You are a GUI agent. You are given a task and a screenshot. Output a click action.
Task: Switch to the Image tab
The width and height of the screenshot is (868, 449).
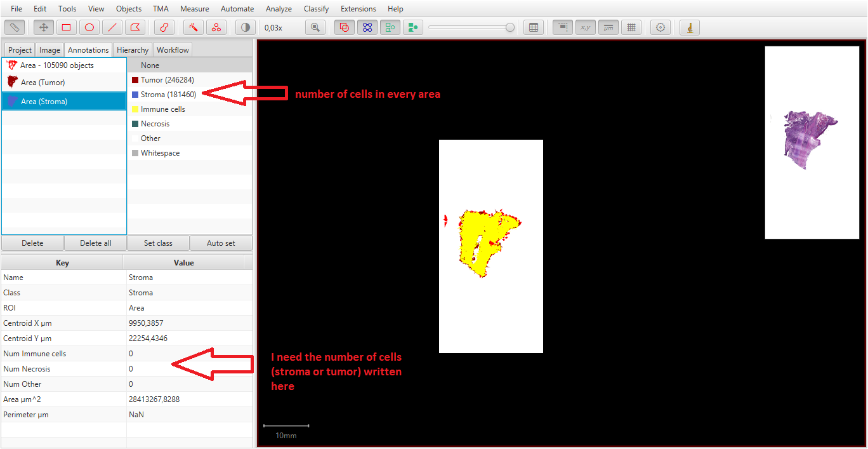click(49, 50)
